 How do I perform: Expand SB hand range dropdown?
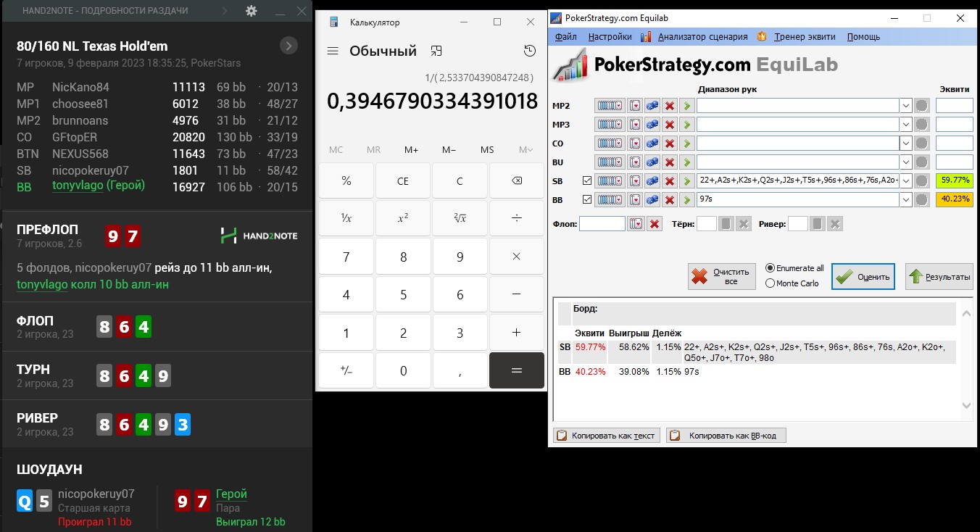[x=905, y=180]
